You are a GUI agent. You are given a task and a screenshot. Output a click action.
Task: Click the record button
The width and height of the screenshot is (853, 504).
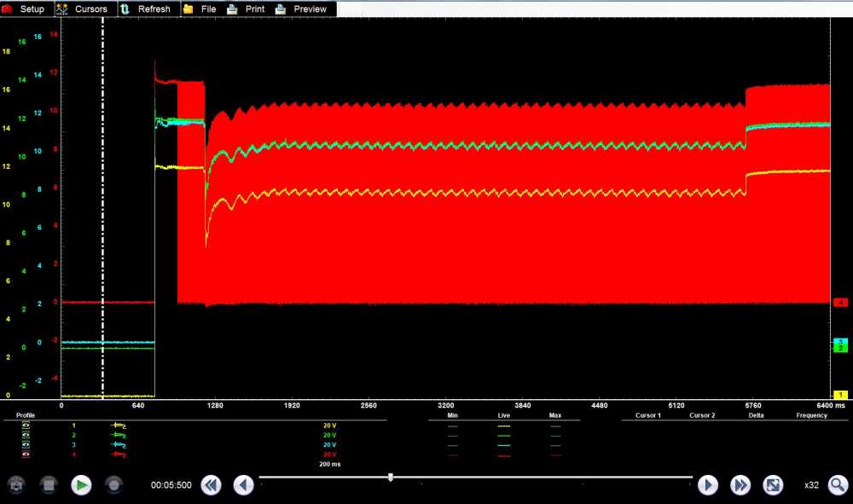[113, 485]
